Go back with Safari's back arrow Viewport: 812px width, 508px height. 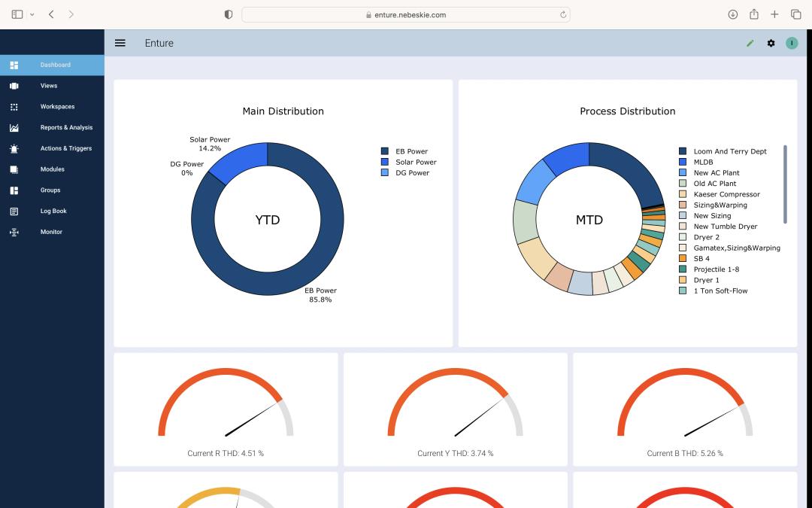[x=51, y=14]
